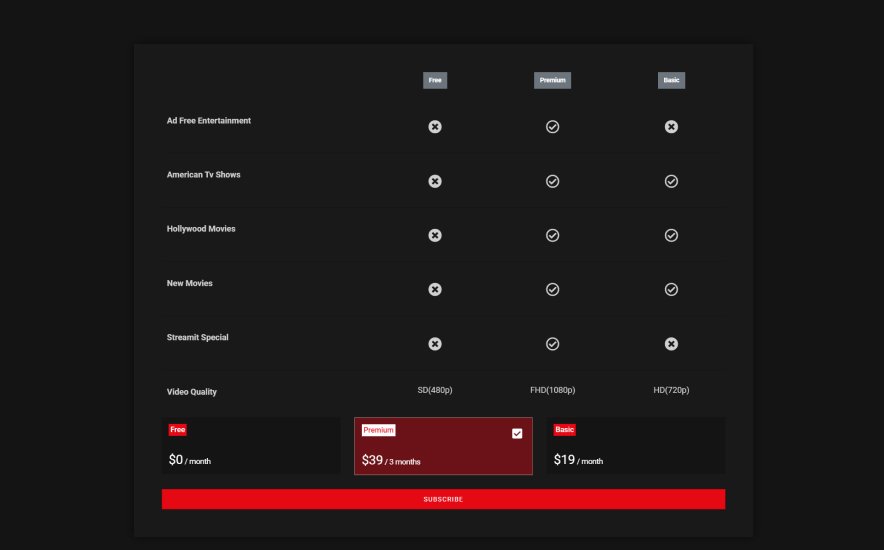Viewport: 884px width, 550px height.
Task: Click the Premium checkmark in New Movies row
Action: pyautogui.click(x=552, y=289)
